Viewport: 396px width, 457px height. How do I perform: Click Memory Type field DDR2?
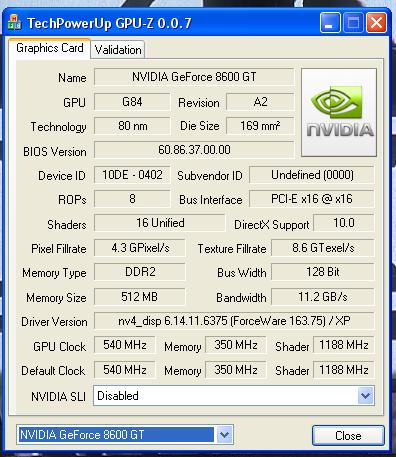tap(140, 272)
